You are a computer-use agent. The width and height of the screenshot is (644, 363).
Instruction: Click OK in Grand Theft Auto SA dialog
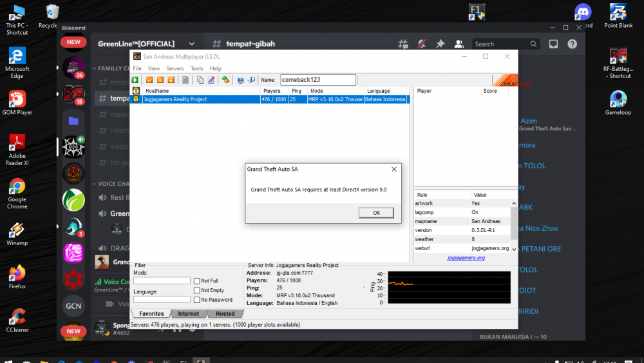tap(376, 213)
